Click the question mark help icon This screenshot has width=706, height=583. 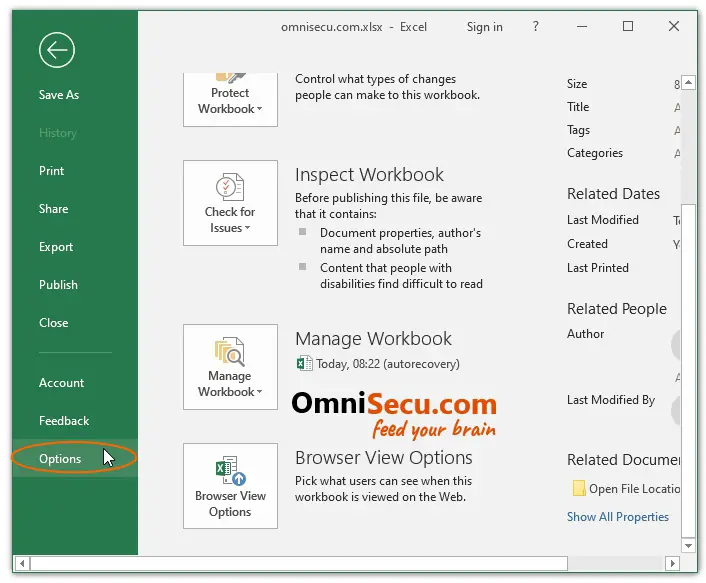[x=535, y=27]
